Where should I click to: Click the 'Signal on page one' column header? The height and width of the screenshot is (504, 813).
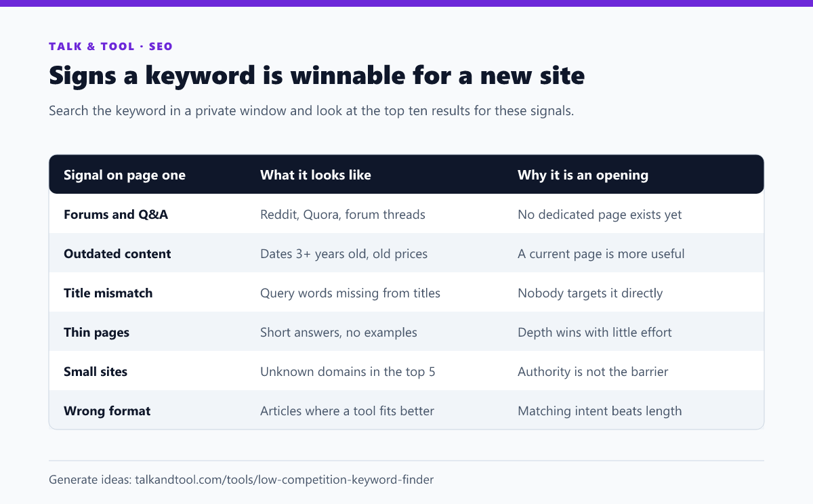point(125,175)
